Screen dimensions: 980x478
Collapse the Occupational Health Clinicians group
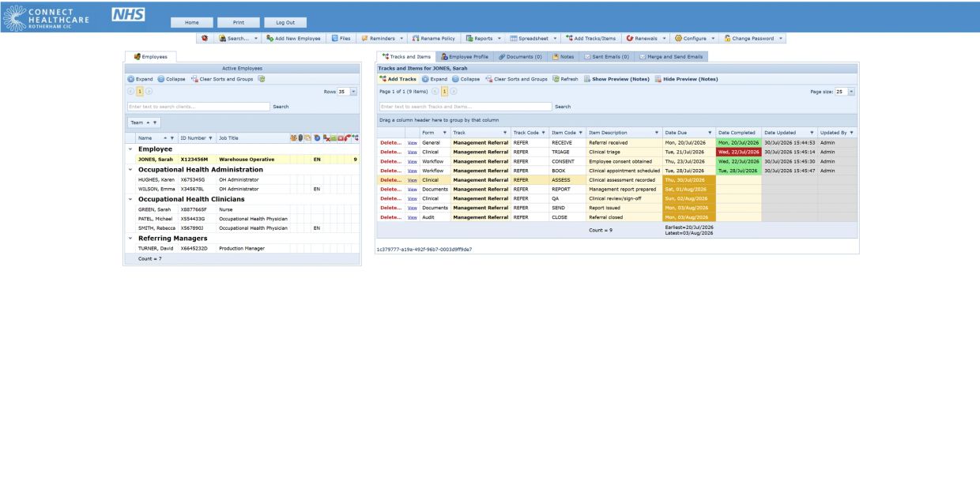tap(129, 199)
